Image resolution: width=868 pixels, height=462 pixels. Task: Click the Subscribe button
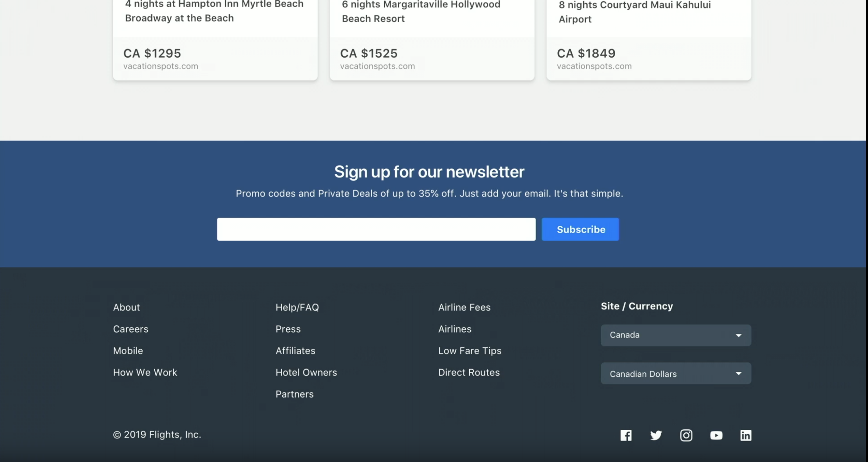click(580, 229)
